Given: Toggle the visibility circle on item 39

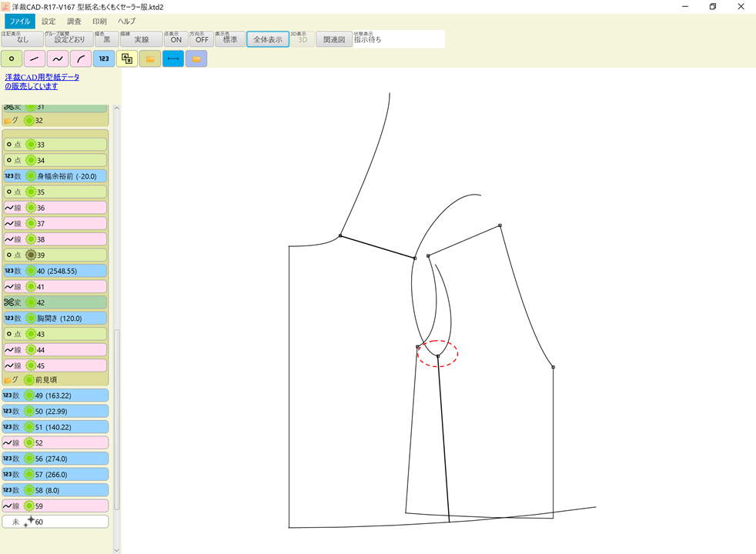Looking at the screenshot, I should [29, 255].
